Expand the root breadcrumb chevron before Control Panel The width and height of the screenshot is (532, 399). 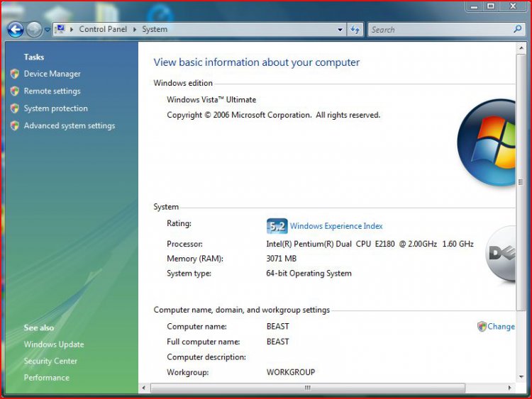[x=72, y=30]
